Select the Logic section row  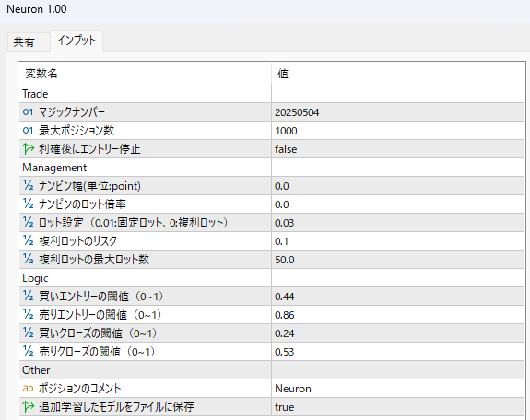click(x=272, y=278)
